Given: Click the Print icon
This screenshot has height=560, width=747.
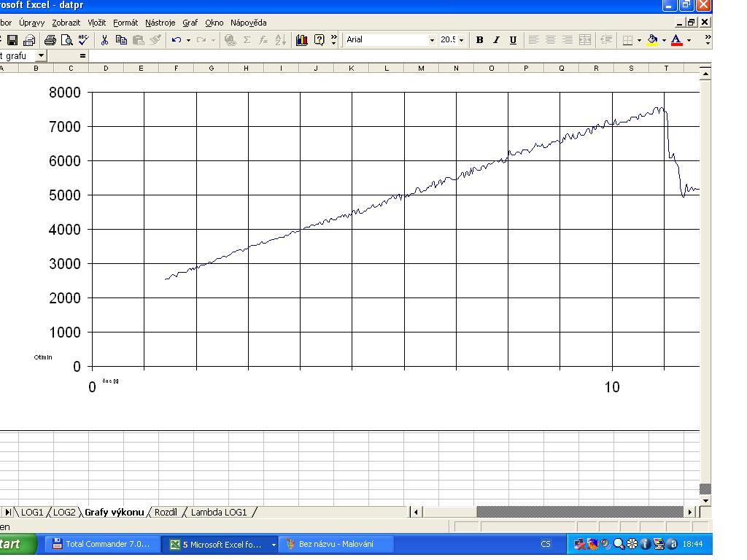Looking at the screenshot, I should 50,40.
